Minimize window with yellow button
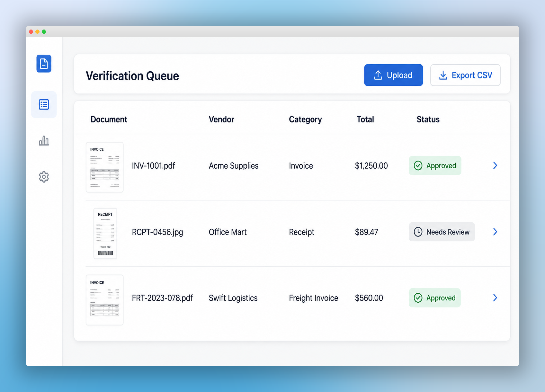545x392 pixels. [37, 31]
